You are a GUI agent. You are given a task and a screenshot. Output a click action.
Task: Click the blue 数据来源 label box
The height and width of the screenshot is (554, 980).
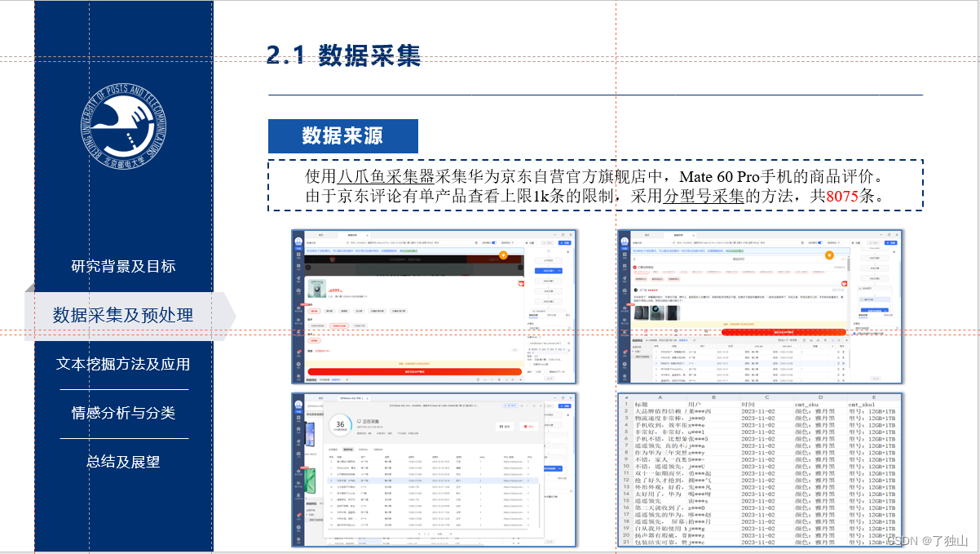(343, 136)
